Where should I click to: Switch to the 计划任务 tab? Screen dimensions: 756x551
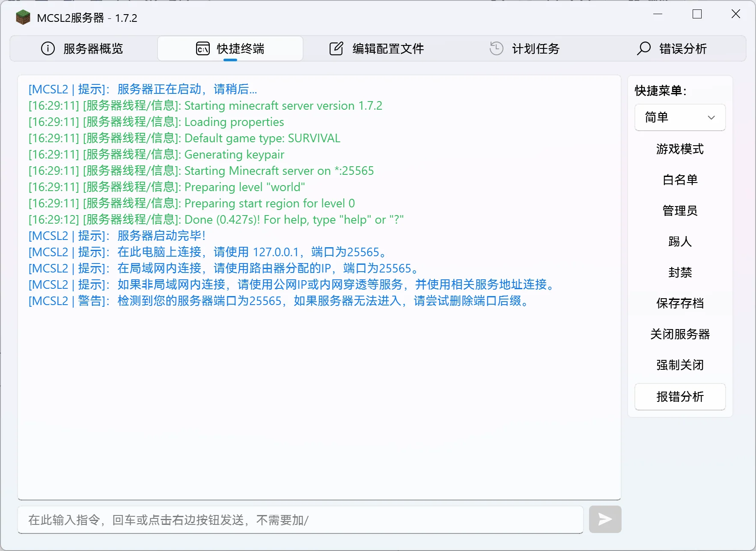[536, 48]
